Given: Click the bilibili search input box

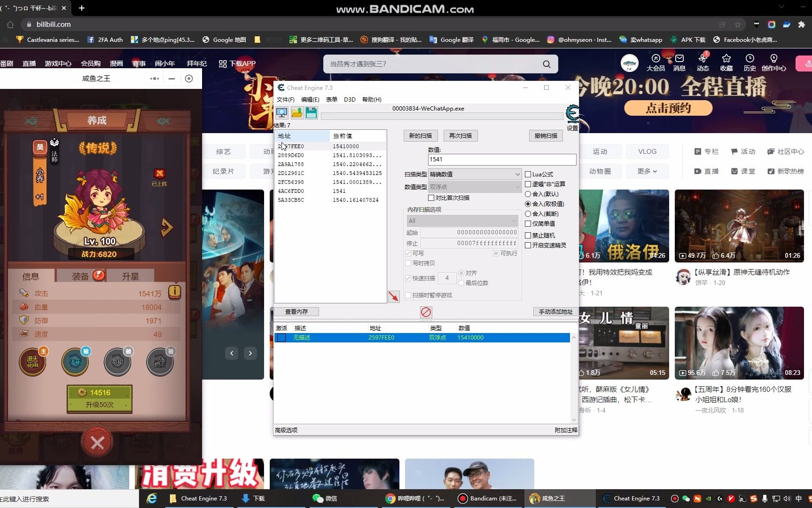Looking at the screenshot, I should click(432, 64).
